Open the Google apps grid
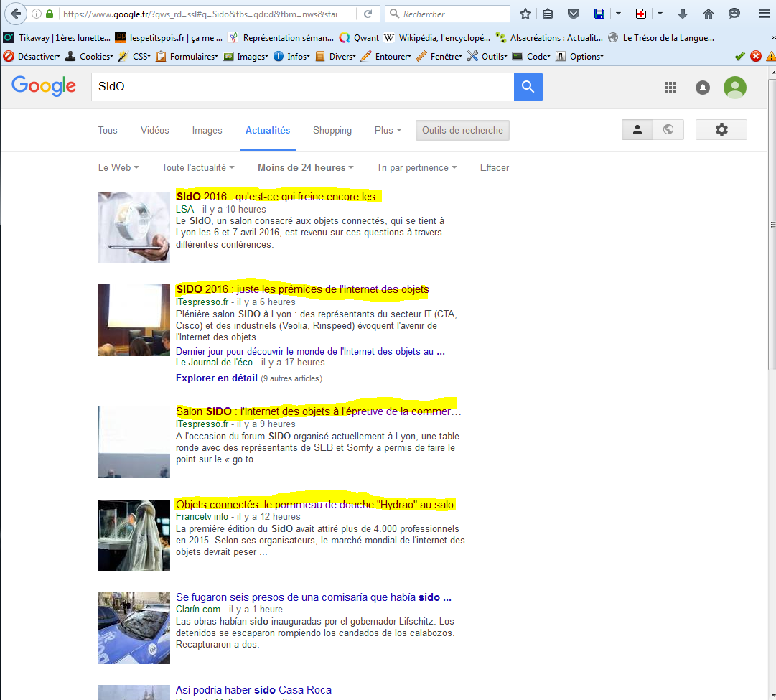The height and width of the screenshot is (700, 776). (x=670, y=88)
